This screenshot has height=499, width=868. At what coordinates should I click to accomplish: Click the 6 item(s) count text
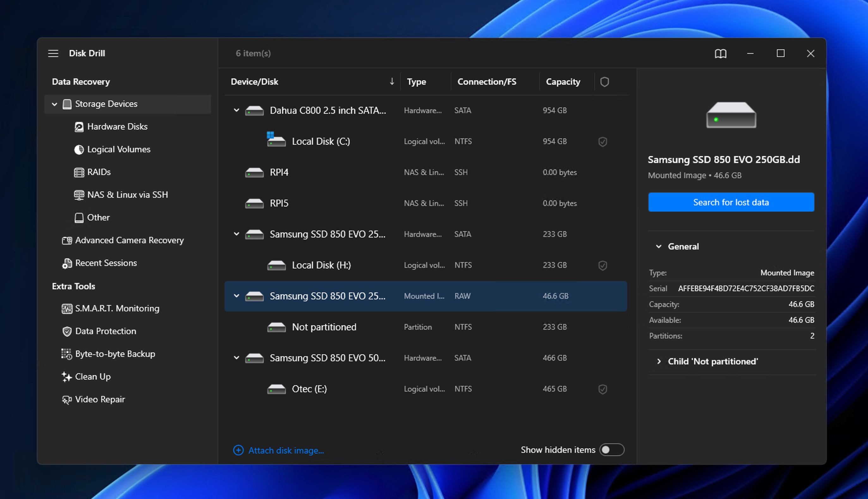253,53
